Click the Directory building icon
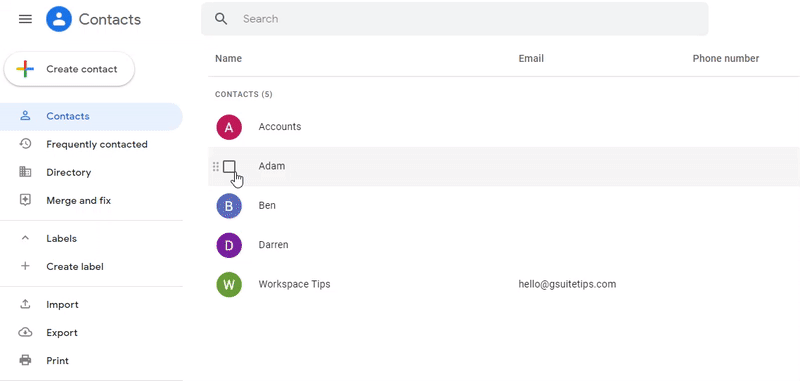Viewport: 800px width, 381px height. pyautogui.click(x=25, y=172)
